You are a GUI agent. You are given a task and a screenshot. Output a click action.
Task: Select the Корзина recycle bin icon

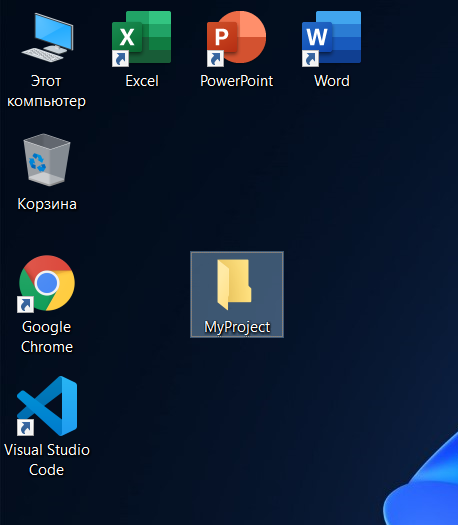(47, 160)
